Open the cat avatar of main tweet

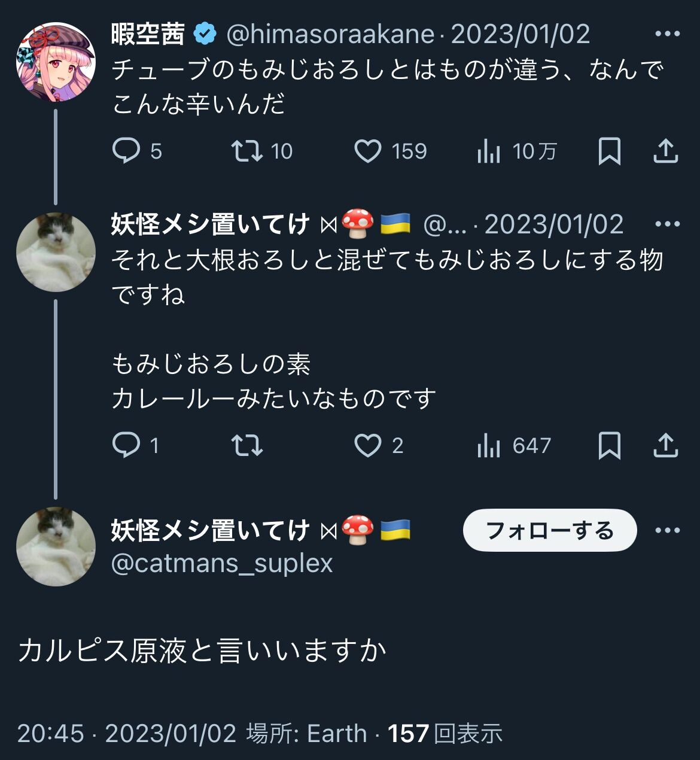click(x=56, y=546)
